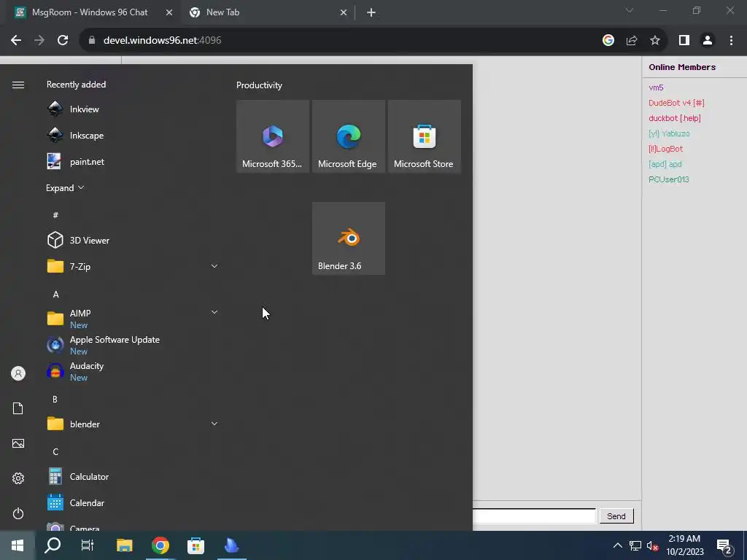Show hidden system tray icons
The image size is (747, 560).
pos(617,545)
